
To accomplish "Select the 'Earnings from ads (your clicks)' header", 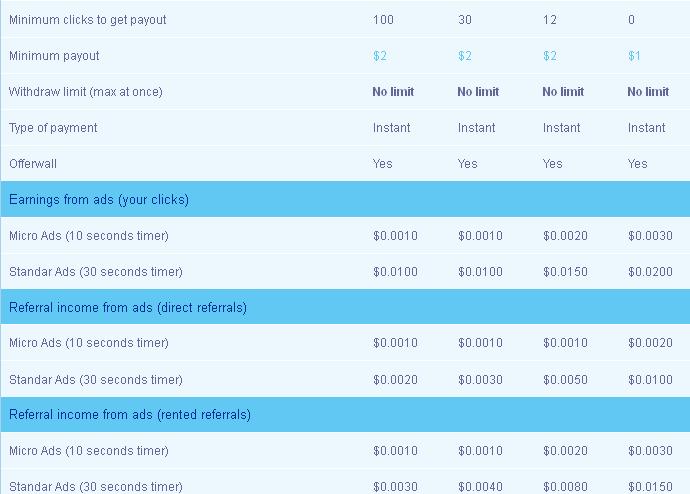I will (x=345, y=199).
